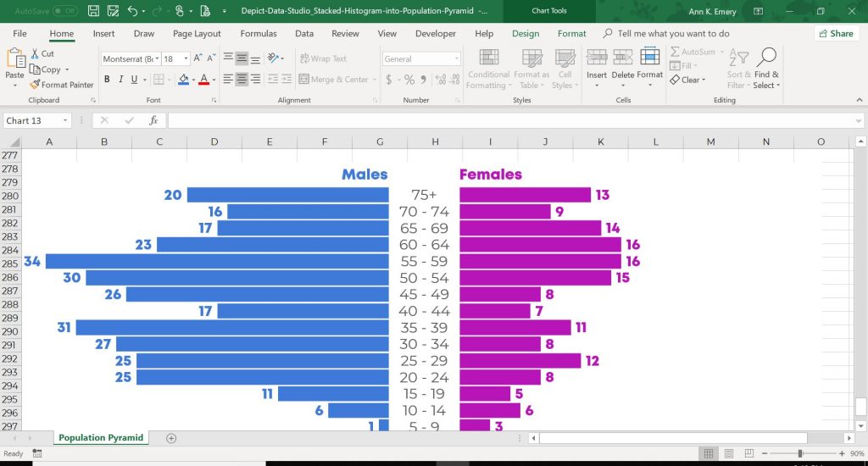Switch to Page Layout view icon
The width and height of the screenshot is (868, 466).
728,453
